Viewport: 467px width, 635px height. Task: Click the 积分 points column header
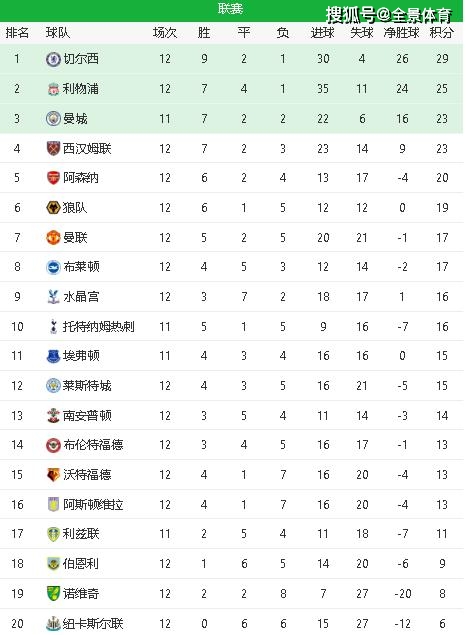pyautogui.click(x=441, y=32)
